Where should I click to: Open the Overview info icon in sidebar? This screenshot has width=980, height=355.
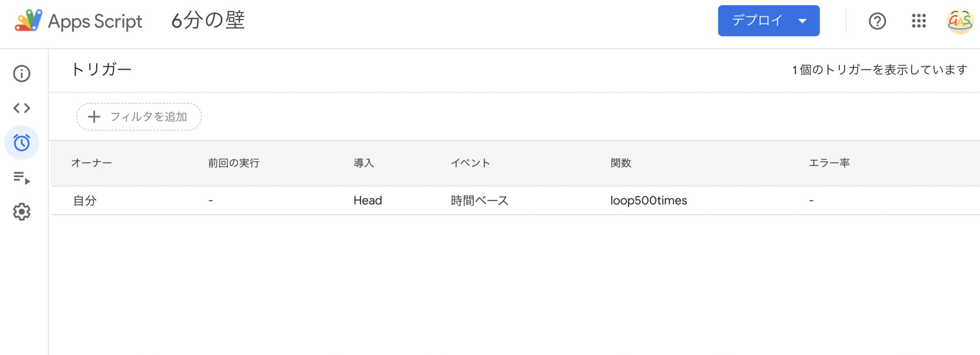[22, 73]
